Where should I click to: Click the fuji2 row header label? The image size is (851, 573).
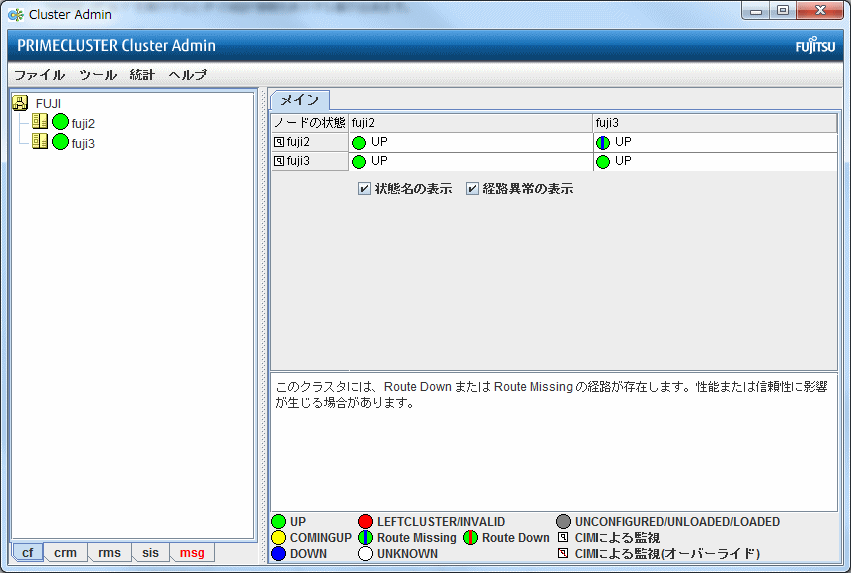tap(298, 142)
